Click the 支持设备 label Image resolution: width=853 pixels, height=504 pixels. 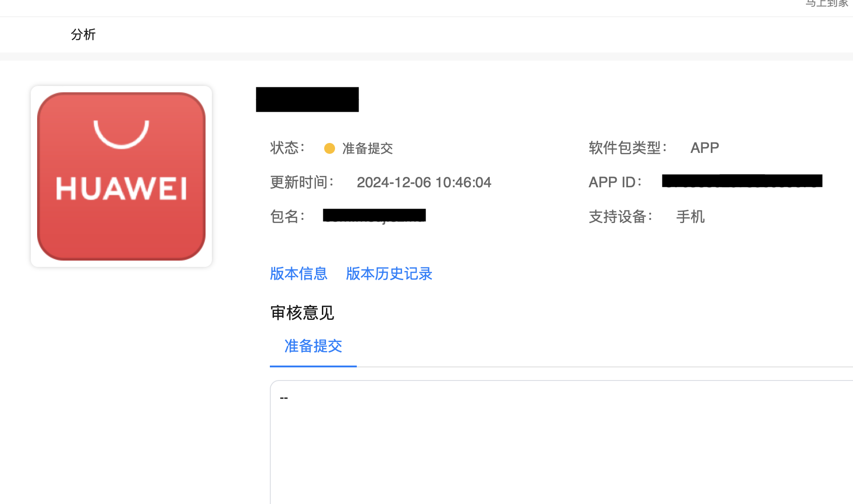[621, 217]
